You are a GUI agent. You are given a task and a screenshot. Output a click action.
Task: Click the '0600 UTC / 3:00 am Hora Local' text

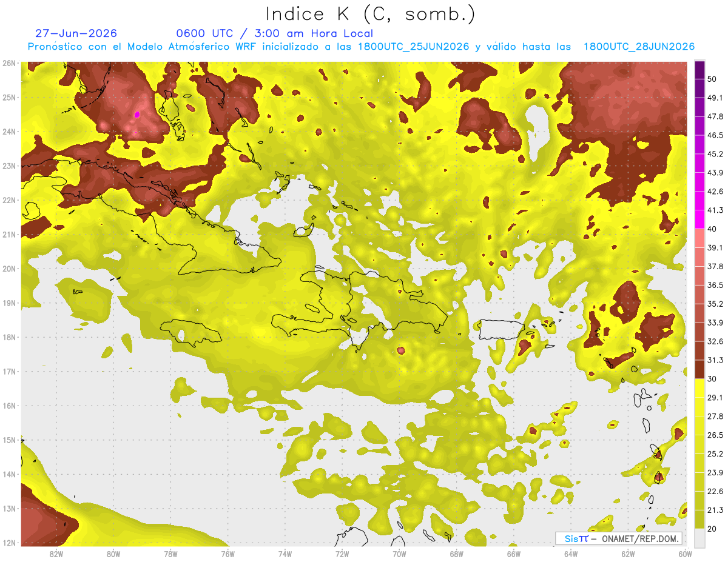pyautogui.click(x=274, y=33)
